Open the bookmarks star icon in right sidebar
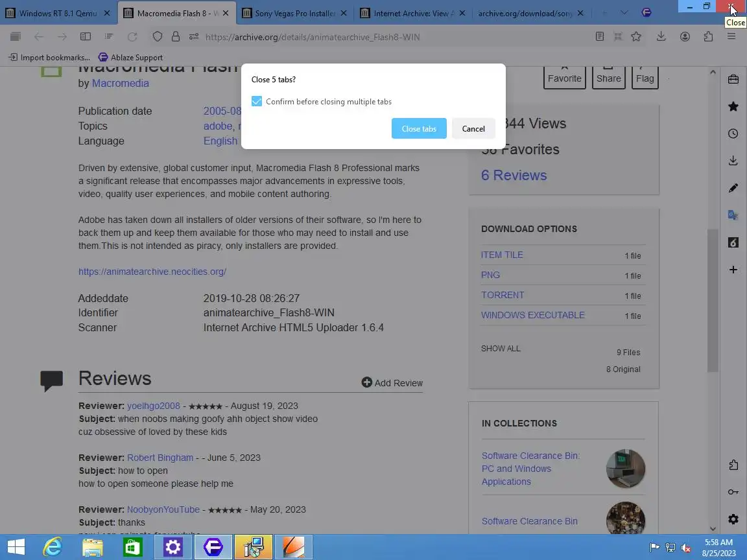Image resolution: width=747 pixels, height=560 pixels. tap(733, 106)
